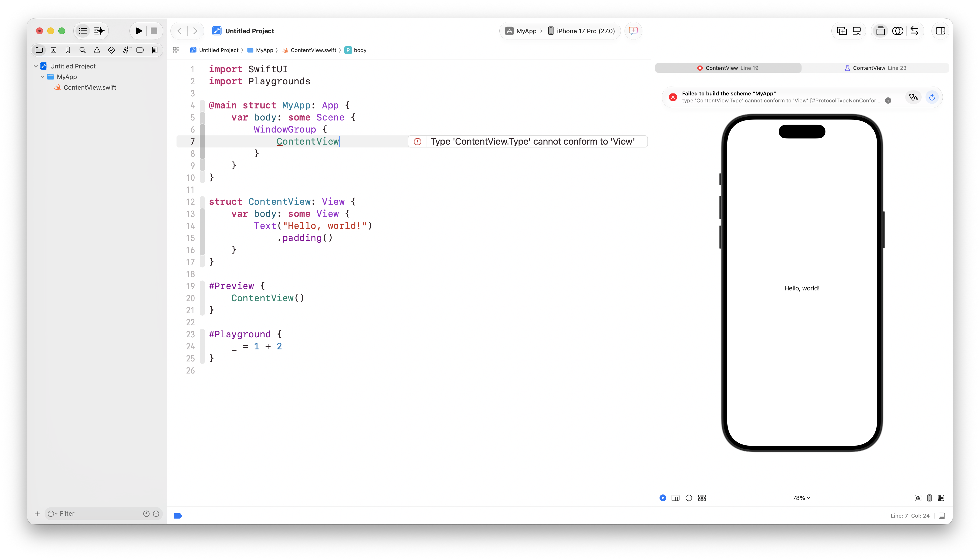The image size is (980, 560).
Task: Collapse the MyApp folder
Action: point(42,77)
